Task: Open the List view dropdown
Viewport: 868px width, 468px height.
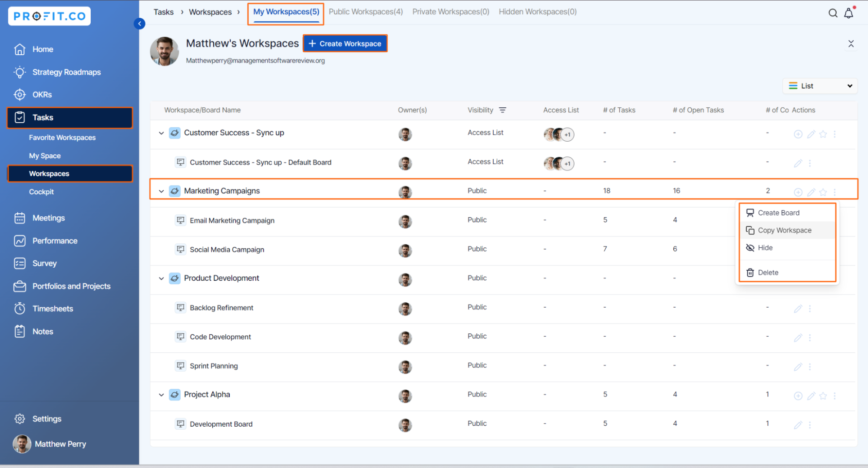Action: click(x=819, y=86)
